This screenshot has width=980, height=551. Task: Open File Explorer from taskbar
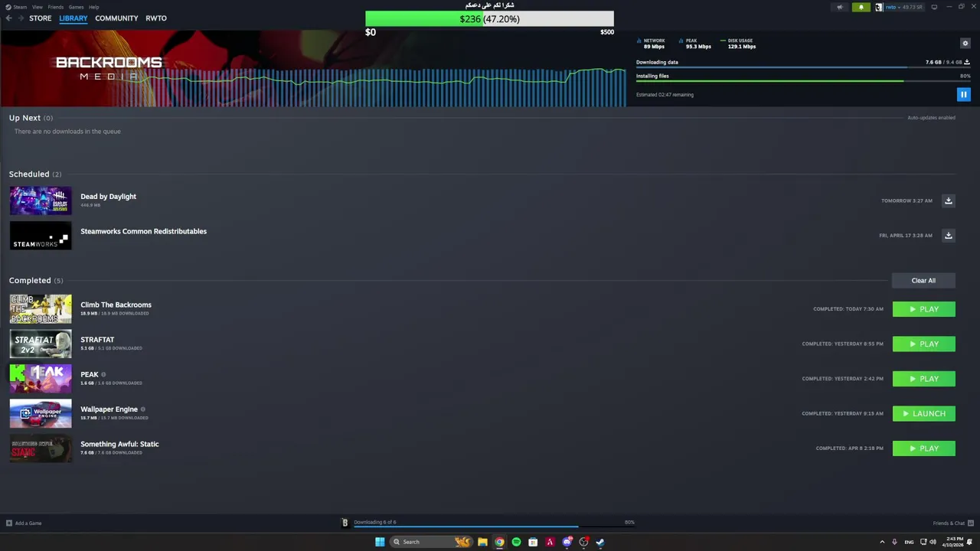(482, 542)
